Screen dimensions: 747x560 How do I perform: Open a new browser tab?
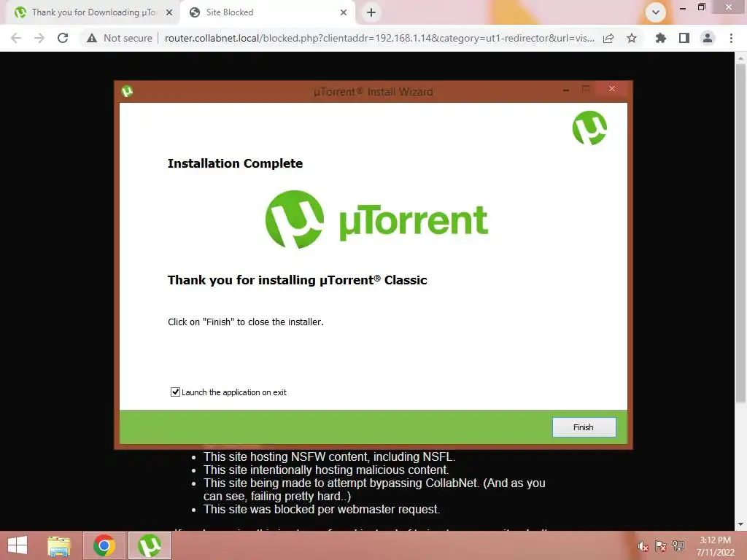point(371,12)
